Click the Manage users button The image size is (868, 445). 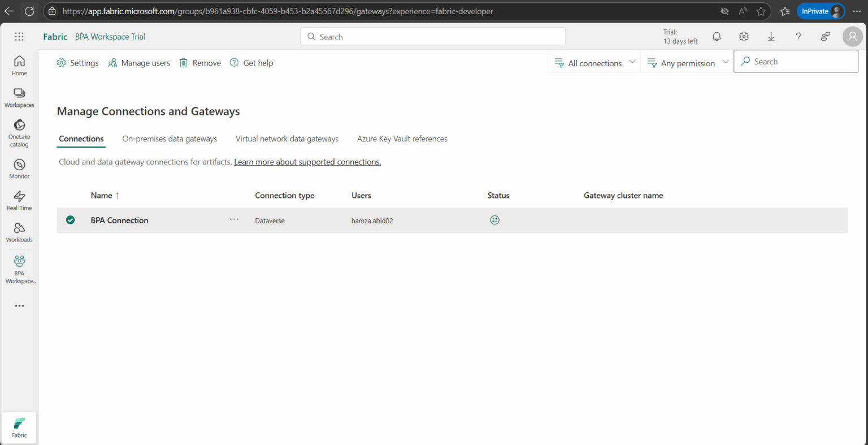coord(138,63)
